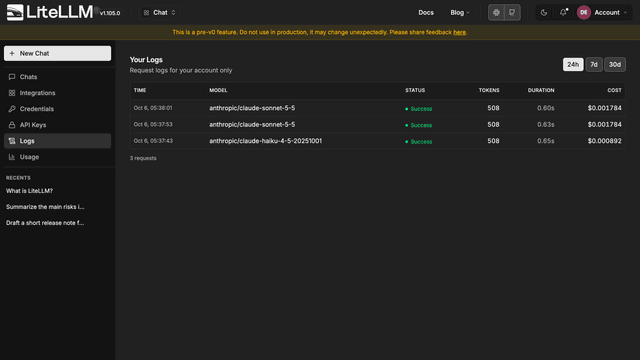
Task: Click the COST column header
Action: [614, 90]
